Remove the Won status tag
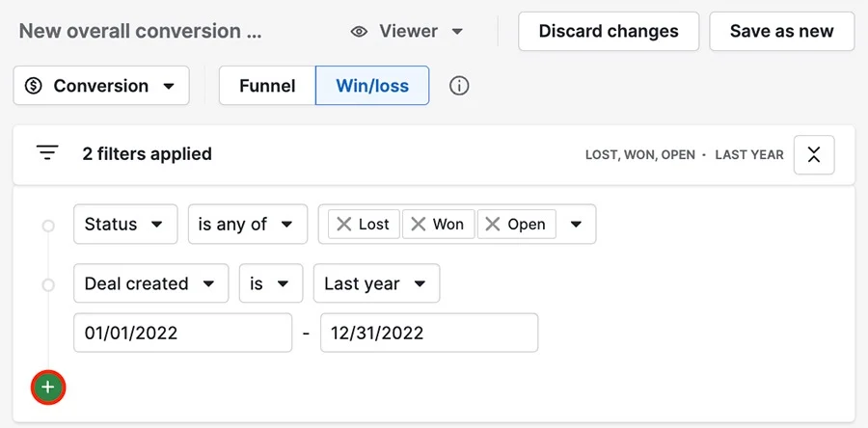Screen dimensions: 868x428 click(419, 224)
